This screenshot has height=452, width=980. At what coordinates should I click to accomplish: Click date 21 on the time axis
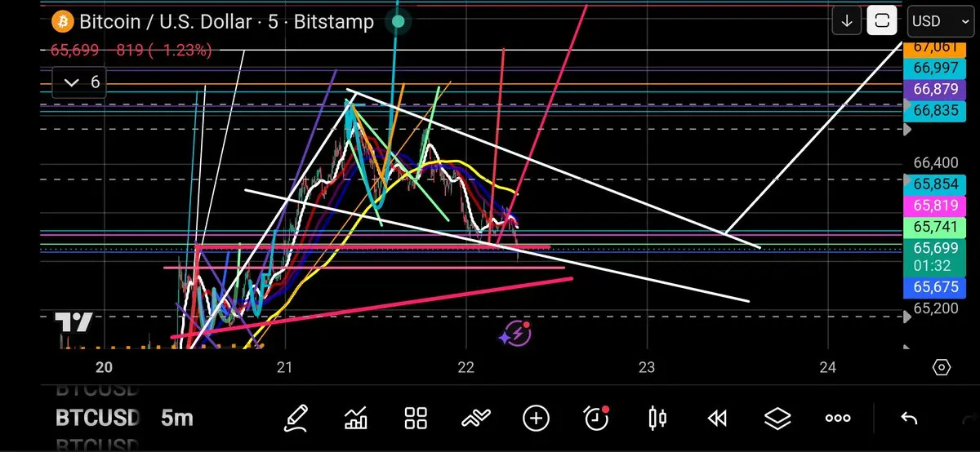[284, 368]
